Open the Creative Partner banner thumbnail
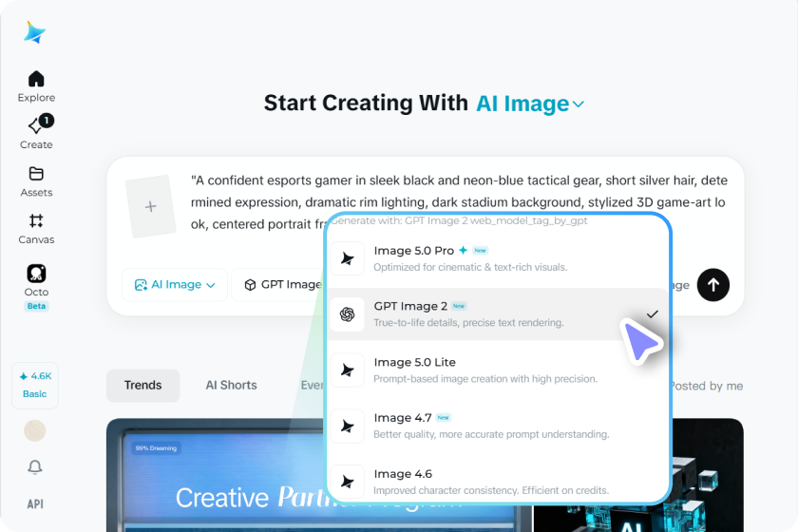Screen dimensions: 798x532 217,476
